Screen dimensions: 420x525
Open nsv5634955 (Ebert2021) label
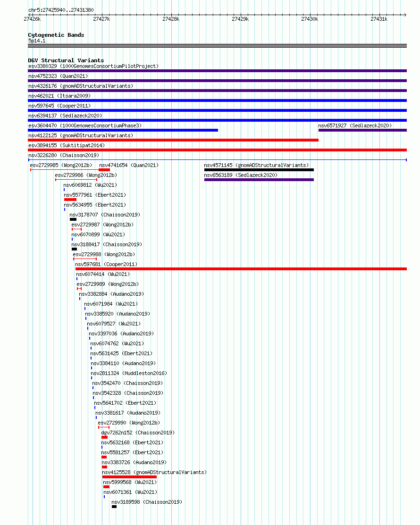pos(95,205)
